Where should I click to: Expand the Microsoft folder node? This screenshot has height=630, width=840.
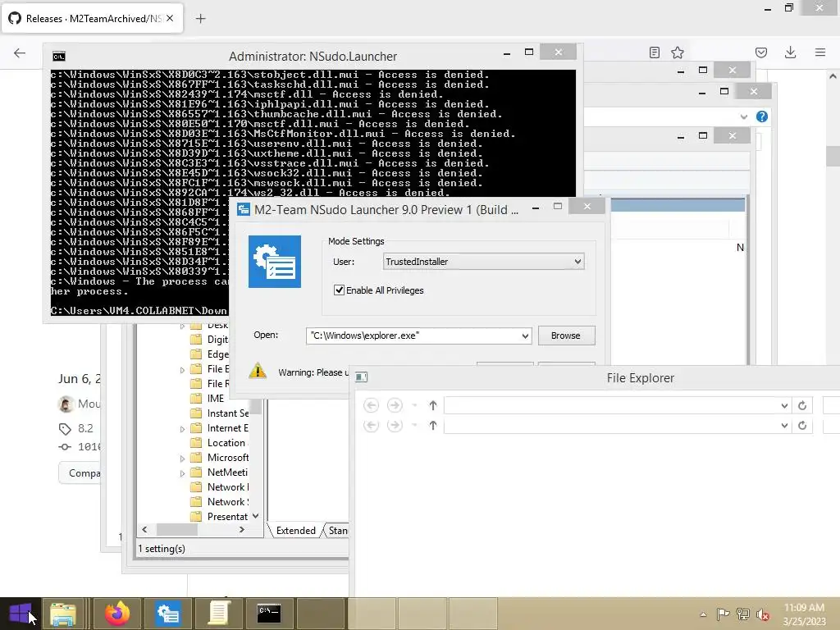point(182,459)
